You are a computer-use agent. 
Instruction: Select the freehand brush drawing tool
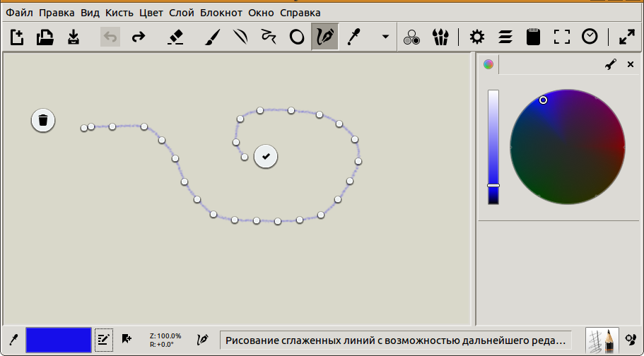210,37
